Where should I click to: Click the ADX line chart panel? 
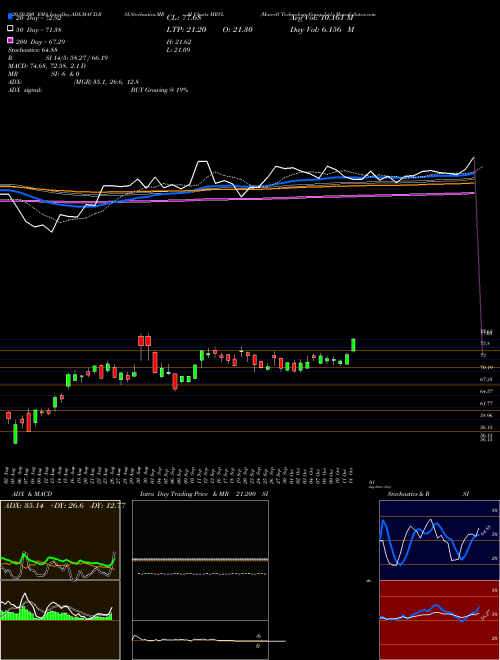pyautogui.click(x=60, y=540)
